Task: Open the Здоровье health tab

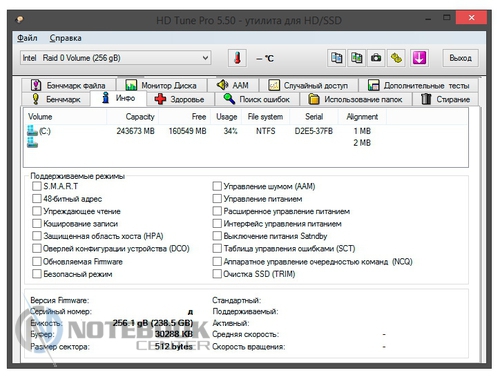Action: tap(180, 99)
